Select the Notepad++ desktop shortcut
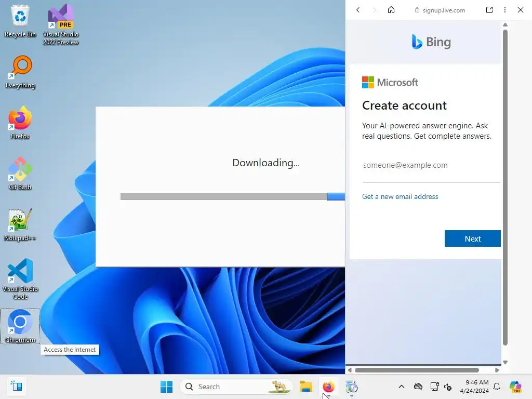This screenshot has height=399, width=532. tap(20, 224)
